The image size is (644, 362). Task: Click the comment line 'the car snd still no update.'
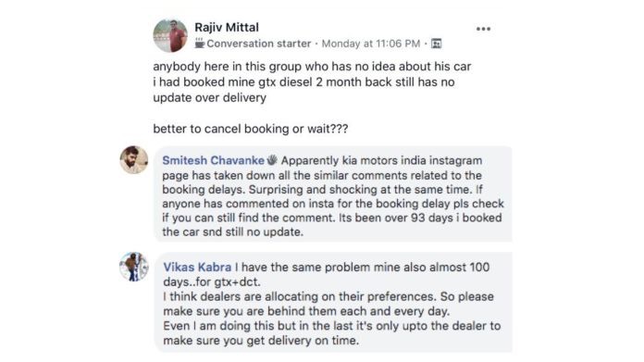(x=233, y=232)
